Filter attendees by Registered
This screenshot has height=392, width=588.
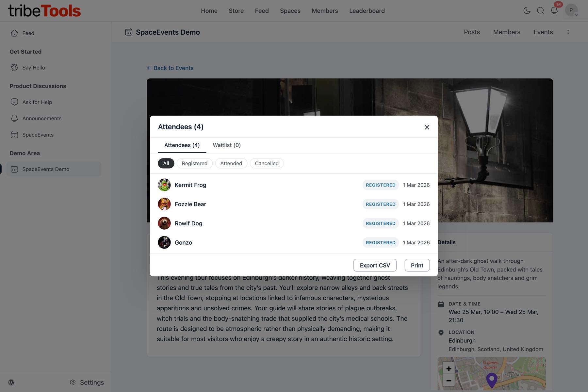(x=194, y=163)
